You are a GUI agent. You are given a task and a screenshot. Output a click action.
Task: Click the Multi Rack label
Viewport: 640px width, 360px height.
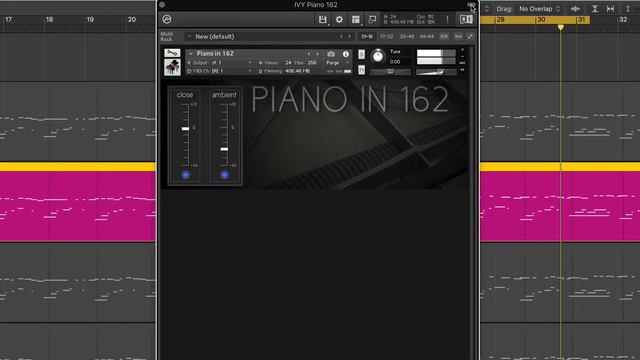167,36
